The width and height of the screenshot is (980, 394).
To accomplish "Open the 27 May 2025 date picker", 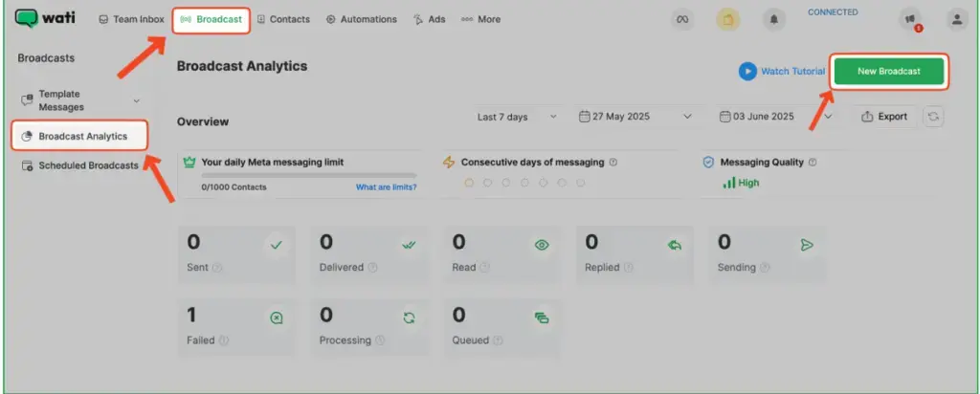I will [635, 117].
